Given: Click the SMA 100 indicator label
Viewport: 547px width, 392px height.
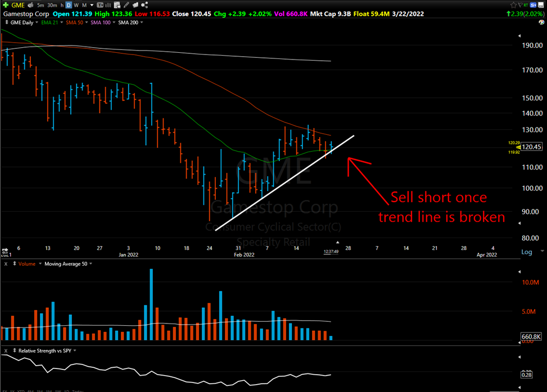Looking at the screenshot, I should pyautogui.click(x=101, y=22).
